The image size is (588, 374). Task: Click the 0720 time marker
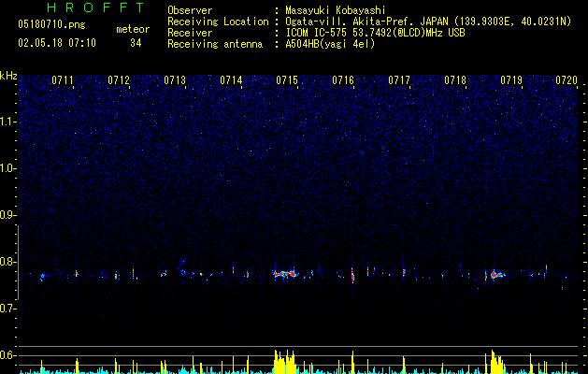pyautogui.click(x=566, y=80)
